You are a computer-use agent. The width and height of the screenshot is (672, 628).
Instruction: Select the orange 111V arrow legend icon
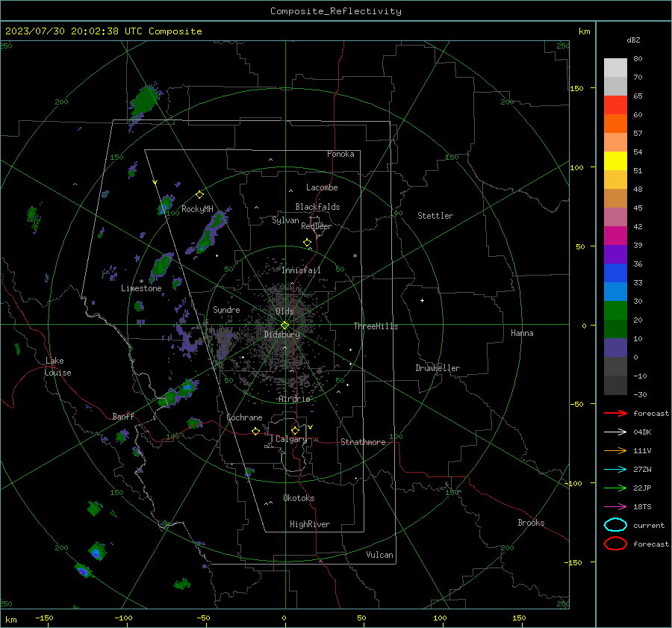pos(615,450)
